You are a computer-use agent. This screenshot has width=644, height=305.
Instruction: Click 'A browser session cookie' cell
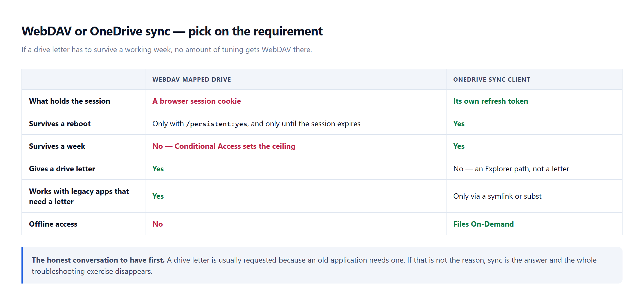196,101
